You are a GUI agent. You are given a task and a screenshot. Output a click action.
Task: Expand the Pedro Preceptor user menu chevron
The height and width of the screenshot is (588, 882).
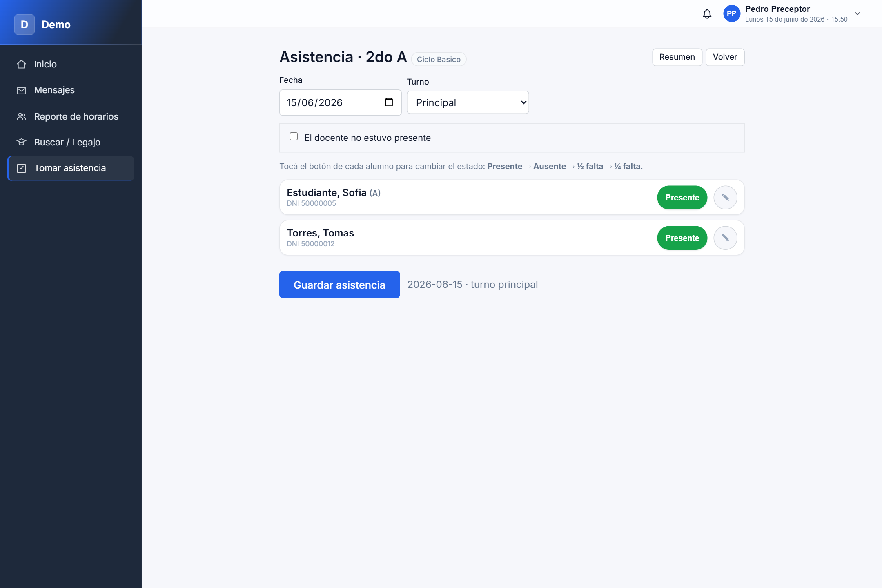[857, 13]
